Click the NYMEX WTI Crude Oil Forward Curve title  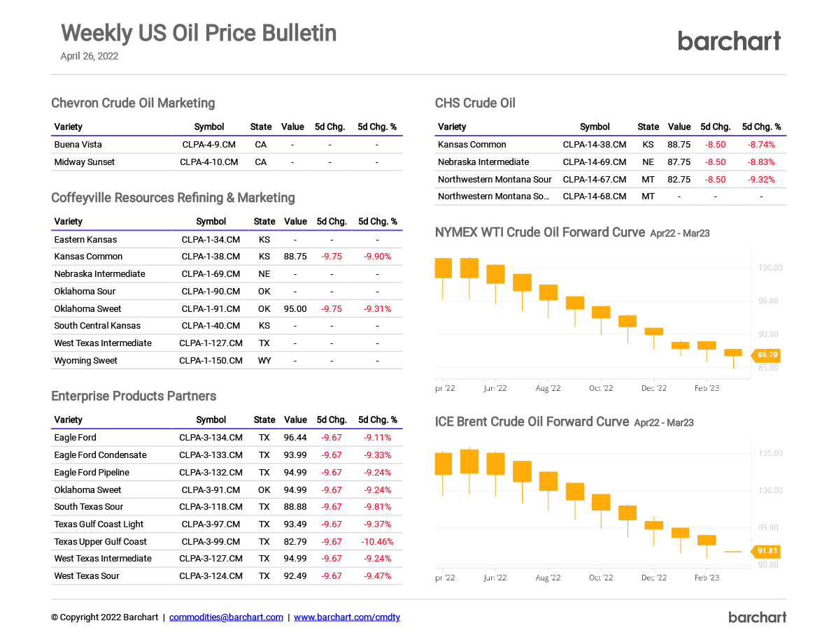tap(539, 232)
